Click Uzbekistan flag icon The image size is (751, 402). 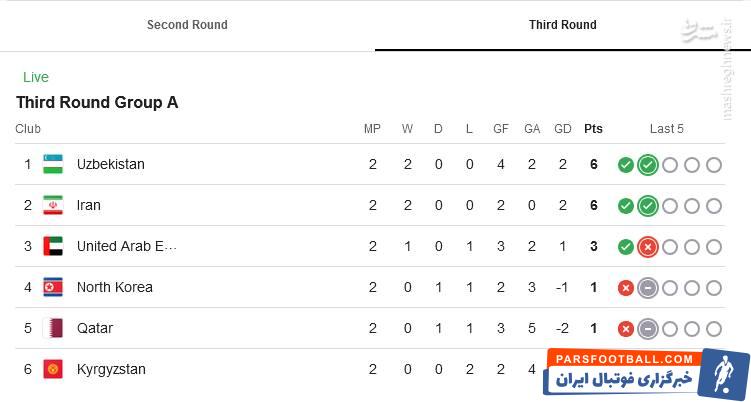click(53, 164)
